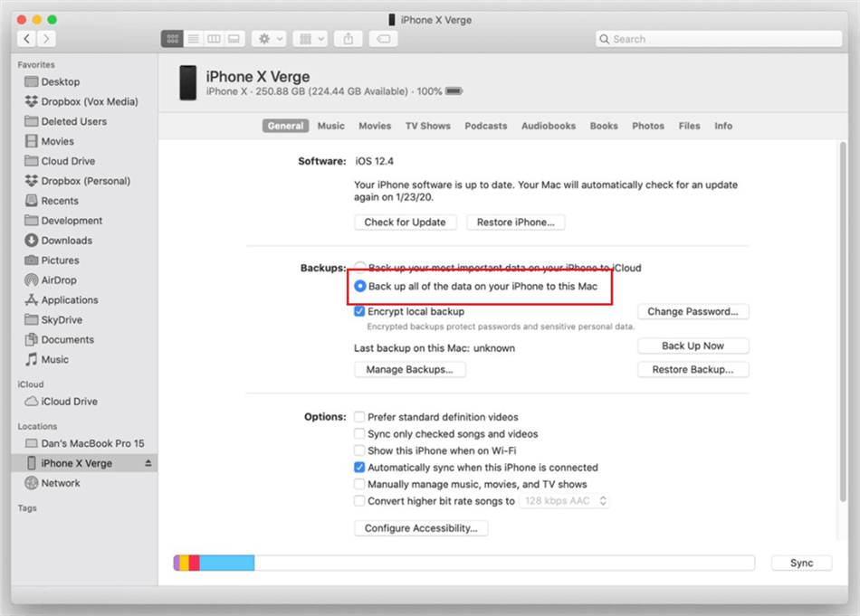Select back up to iCloud option

(x=359, y=268)
